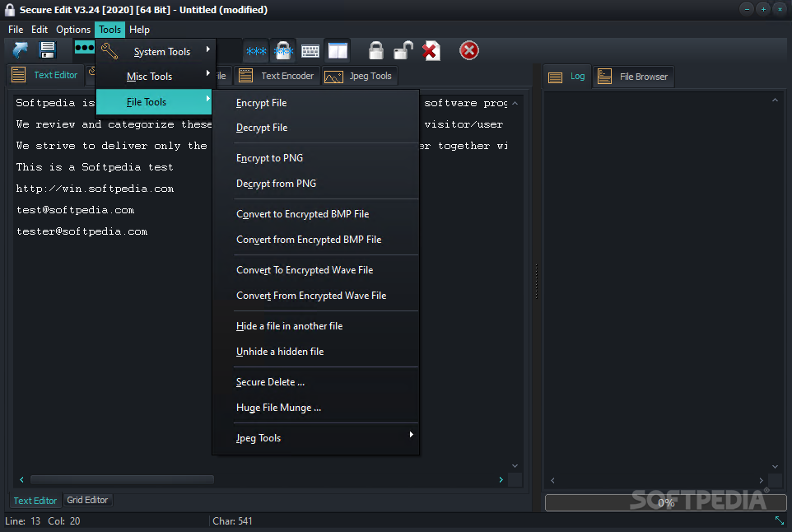Select Secure Delete ...
The height and width of the screenshot is (532, 792).
pyautogui.click(x=316, y=382)
